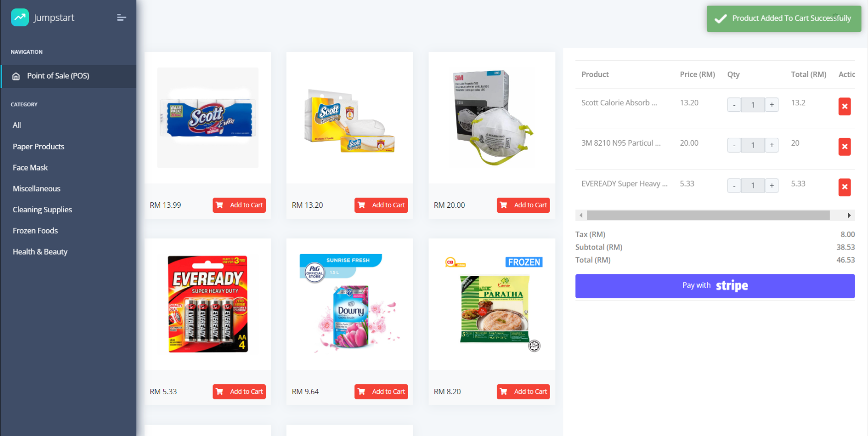Viewport: 868px width, 436px height.
Task: Add the RM 13.99 Scott Extra to cart
Action: tap(239, 205)
